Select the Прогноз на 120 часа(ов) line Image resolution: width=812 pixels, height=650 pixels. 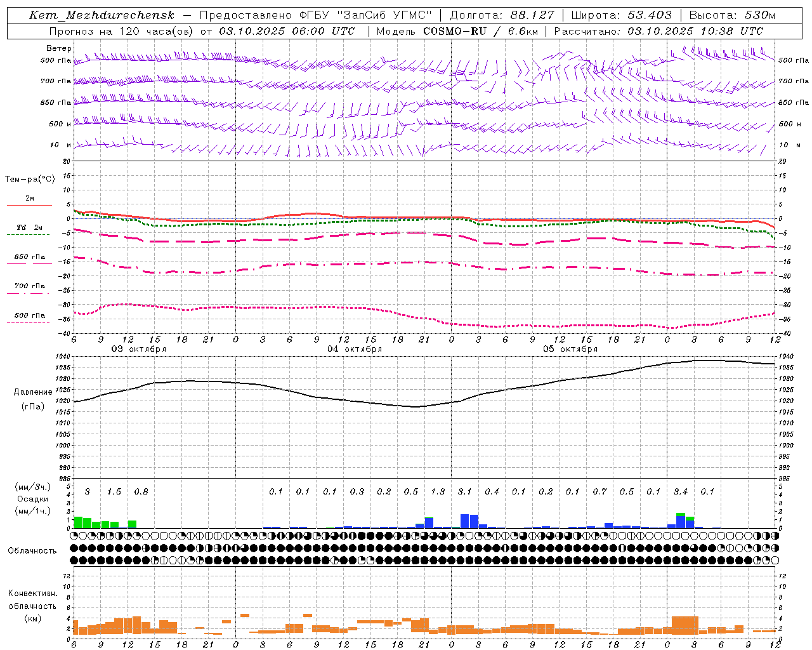click(x=202, y=31)
